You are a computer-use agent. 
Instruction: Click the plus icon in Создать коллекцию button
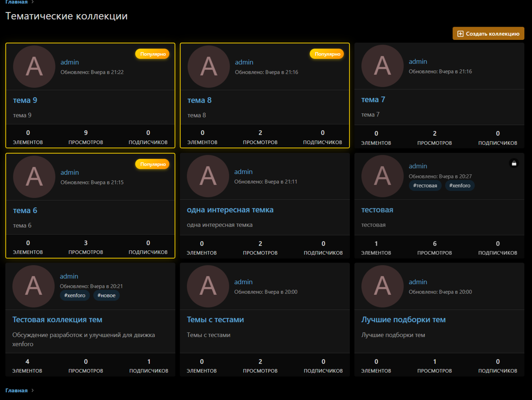[x=460, y=34]
